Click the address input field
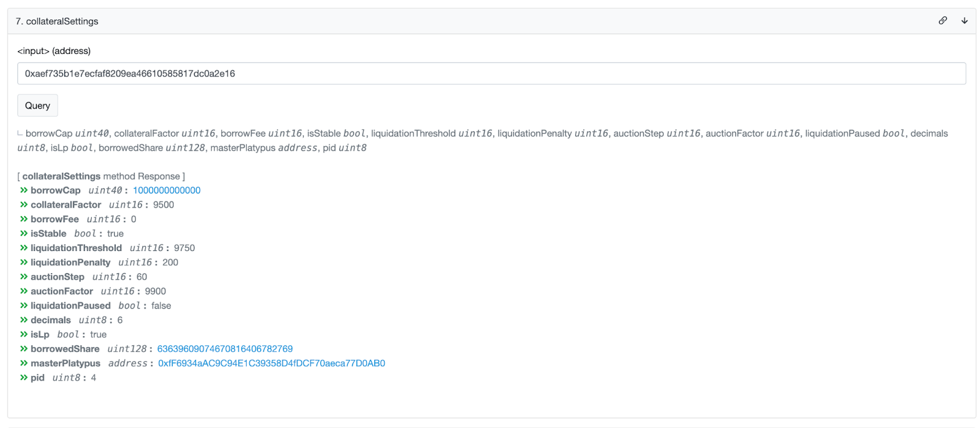 491,73
